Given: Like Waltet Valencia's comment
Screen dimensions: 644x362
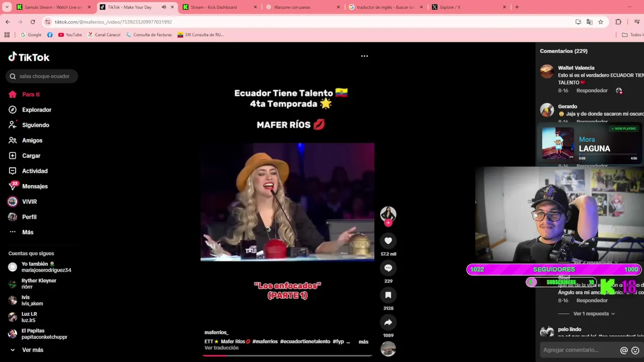Looking at the screenshot, I should point(619,90).
